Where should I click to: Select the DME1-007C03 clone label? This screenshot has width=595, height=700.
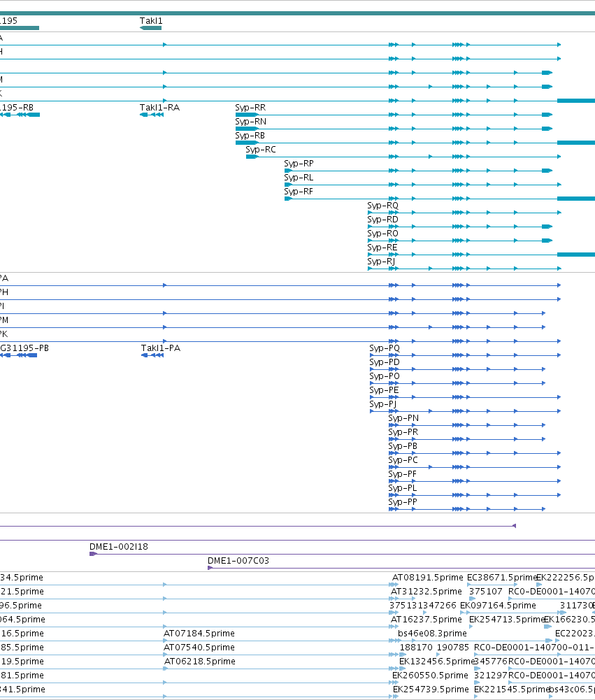[238, 561]
